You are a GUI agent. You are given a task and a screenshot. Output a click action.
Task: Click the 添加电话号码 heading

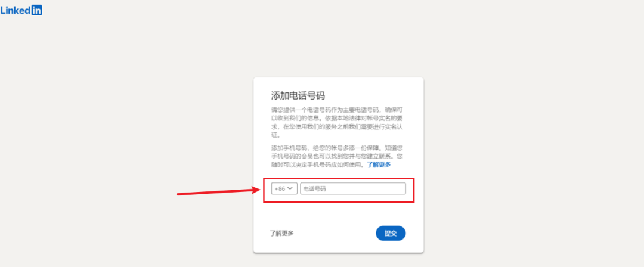click(x=298, y=96)
